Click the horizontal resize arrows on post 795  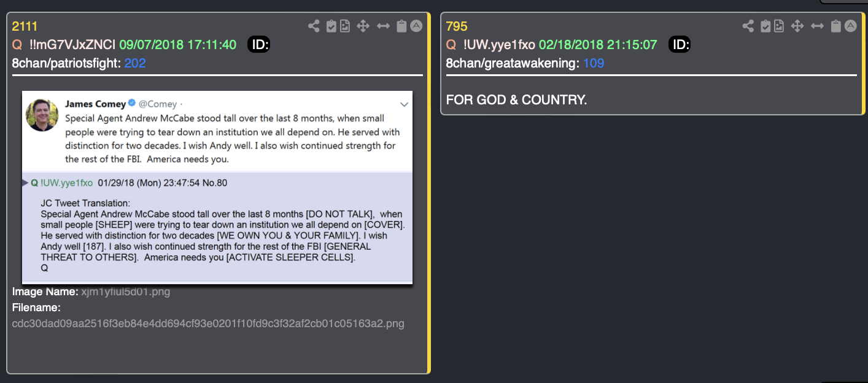pyautogui.click(x=817, y=26)
